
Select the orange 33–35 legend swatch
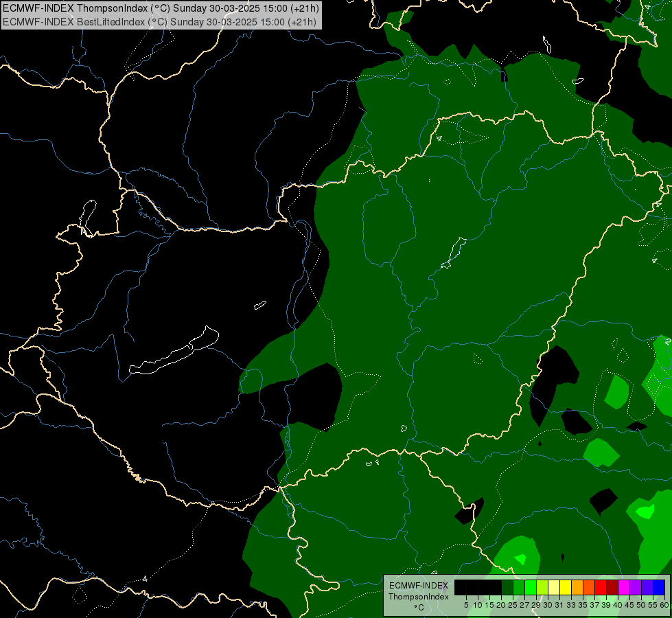pos(577,587)
